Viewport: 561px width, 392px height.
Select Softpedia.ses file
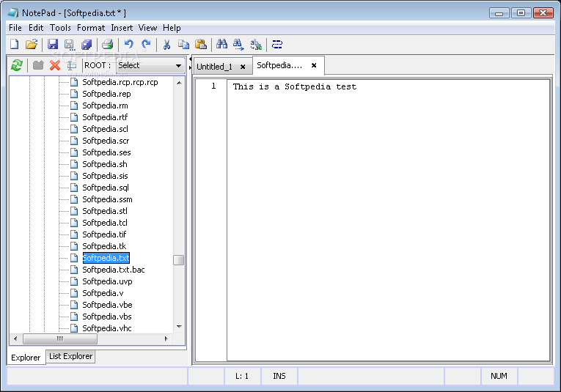[106, 152]
